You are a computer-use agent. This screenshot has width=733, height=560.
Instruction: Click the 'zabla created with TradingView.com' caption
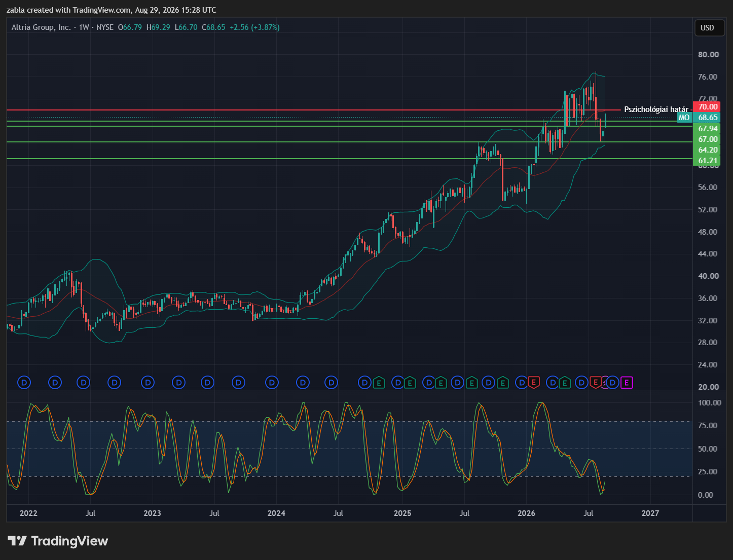(68, 10)
